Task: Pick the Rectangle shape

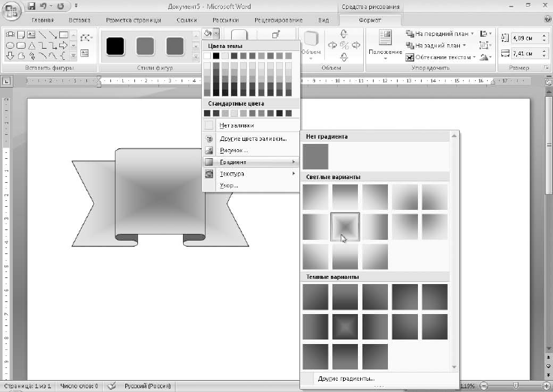Action: coord(64,34)
